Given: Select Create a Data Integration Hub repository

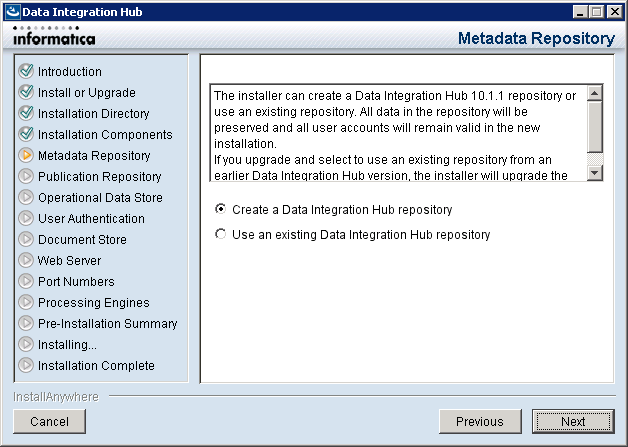Looking at the screenshot, I should click(220, 209).
